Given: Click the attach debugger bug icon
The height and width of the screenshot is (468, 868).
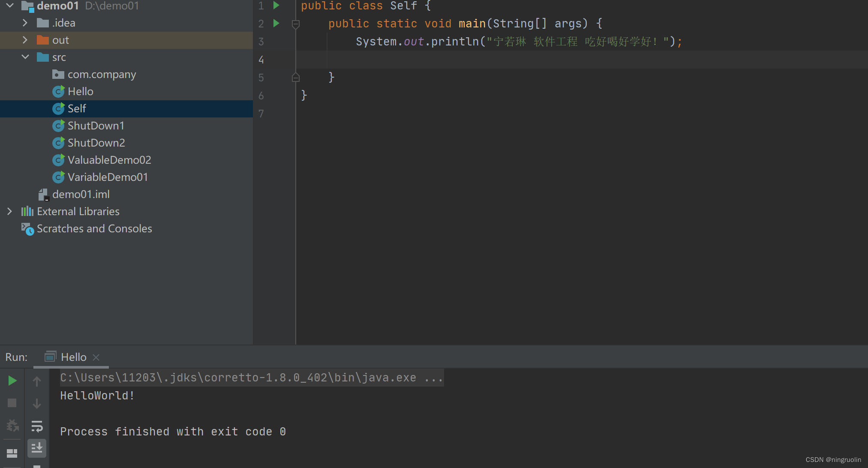Looking at the screenshot, I should click(x=12, y=425).
